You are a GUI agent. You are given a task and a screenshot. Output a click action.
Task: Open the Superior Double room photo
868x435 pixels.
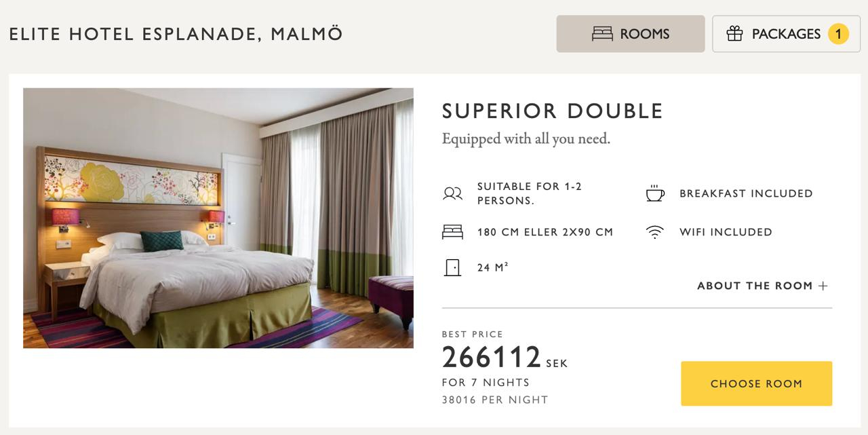[x=218, y=218]
